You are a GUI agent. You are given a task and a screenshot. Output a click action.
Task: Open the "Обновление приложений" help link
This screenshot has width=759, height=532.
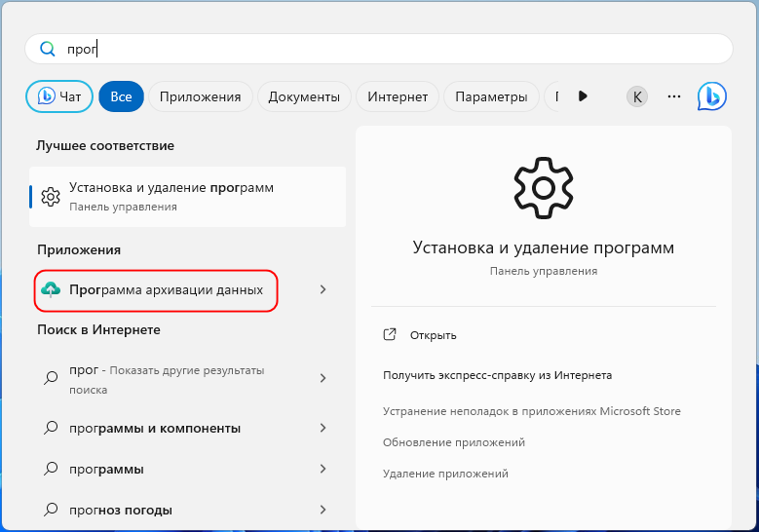(x=454, y=442)
